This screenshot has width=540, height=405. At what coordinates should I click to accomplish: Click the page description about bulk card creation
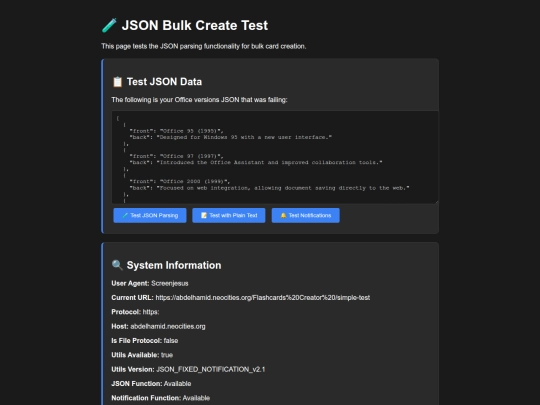point(204,46)
